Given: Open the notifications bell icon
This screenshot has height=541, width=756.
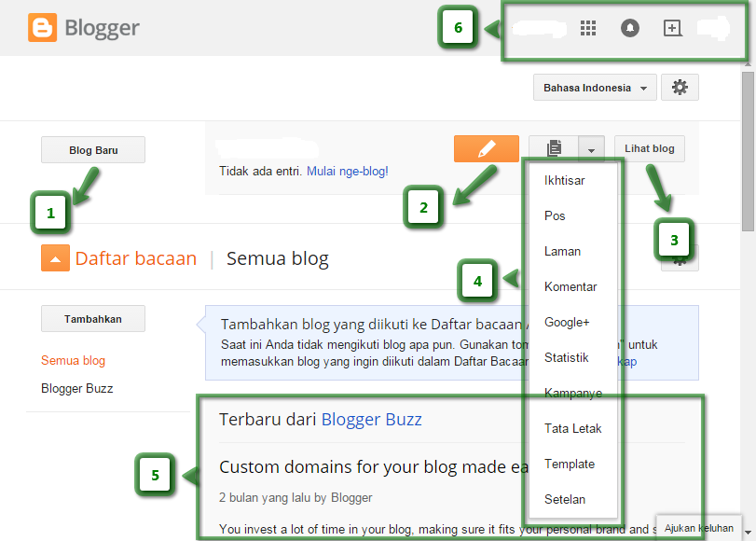Looking at the screenshot, I should click(629, 28).
